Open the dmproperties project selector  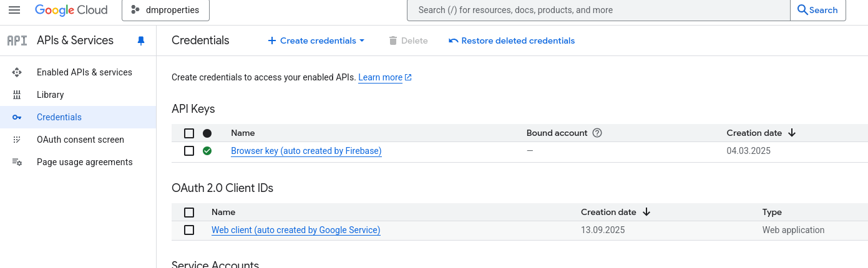[165, 10]
